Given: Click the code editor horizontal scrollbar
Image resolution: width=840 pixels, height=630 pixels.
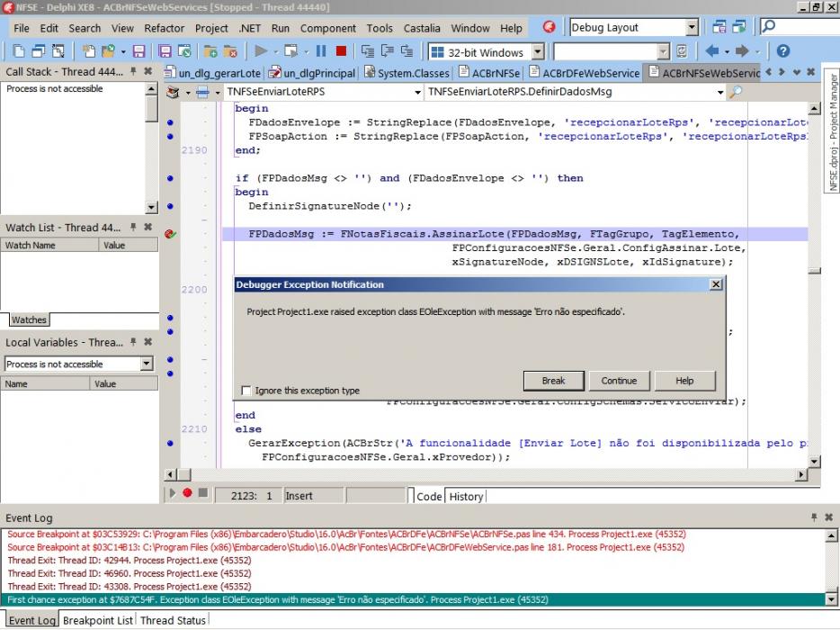Looking at the screenshot, I should pos(487,474).
